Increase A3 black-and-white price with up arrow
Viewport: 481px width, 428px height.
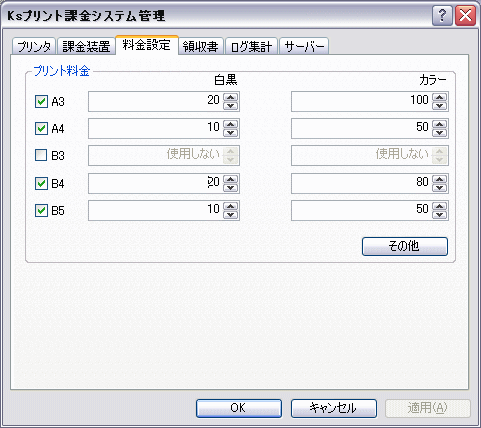pos(230,97)
